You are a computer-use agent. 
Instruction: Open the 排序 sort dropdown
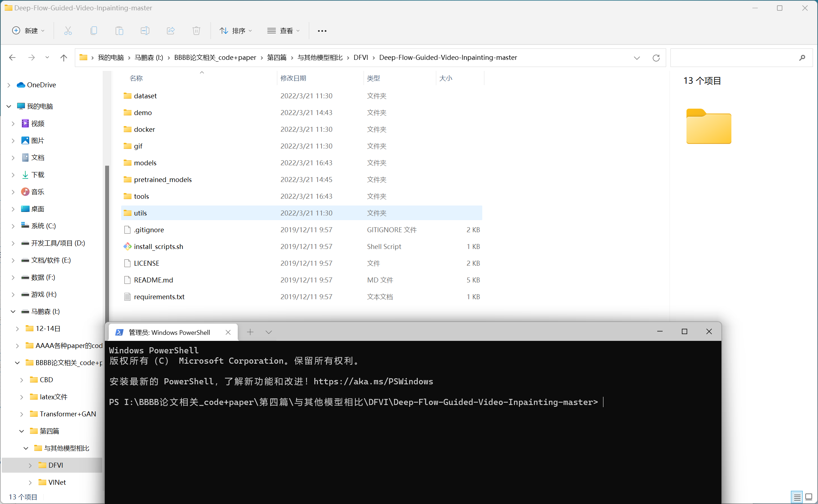click(x=236, y=31)
